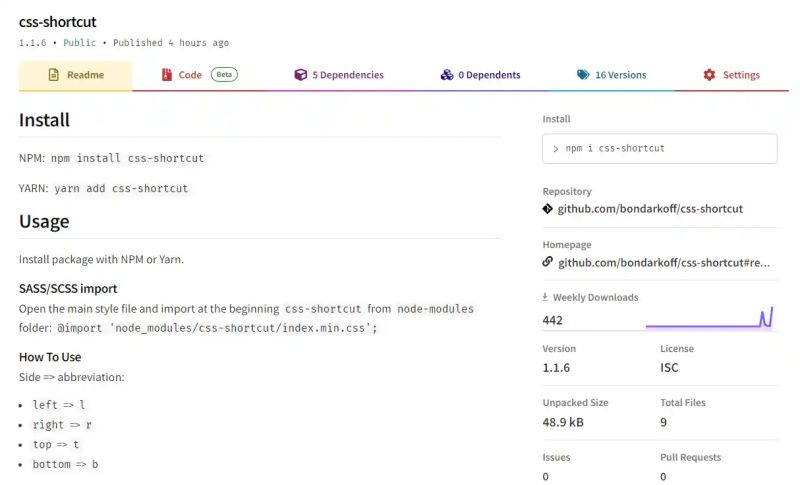This screenshot has width=800, height=485.
Task: Click the Published 4 hours ago text
Action: (171, 43)
